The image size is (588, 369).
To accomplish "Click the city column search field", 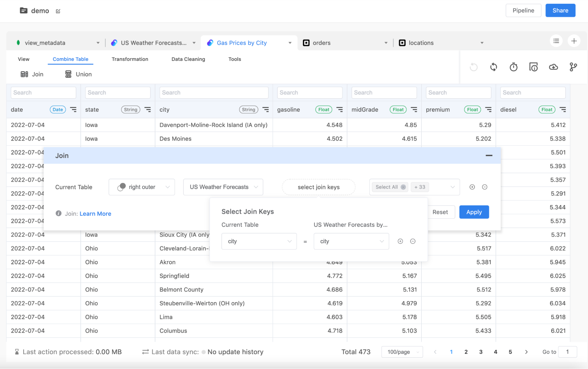I will coord(214,93).
